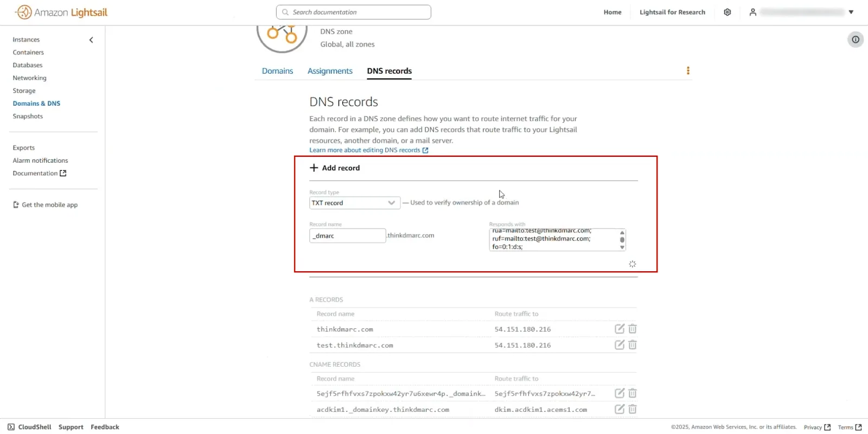Viewport: 868px width, 434px height.
Task: Open Instances in the sidebar
Action: (26, 40)
